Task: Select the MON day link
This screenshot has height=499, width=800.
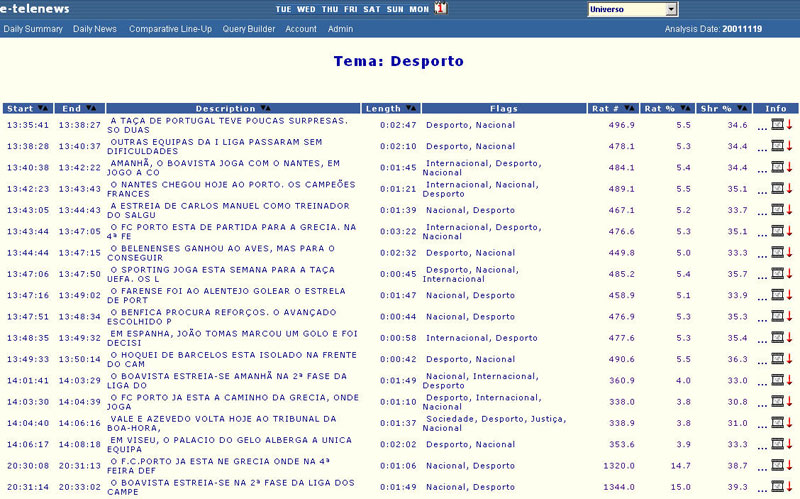Action: pyautogui.click(x=419, y=9)
